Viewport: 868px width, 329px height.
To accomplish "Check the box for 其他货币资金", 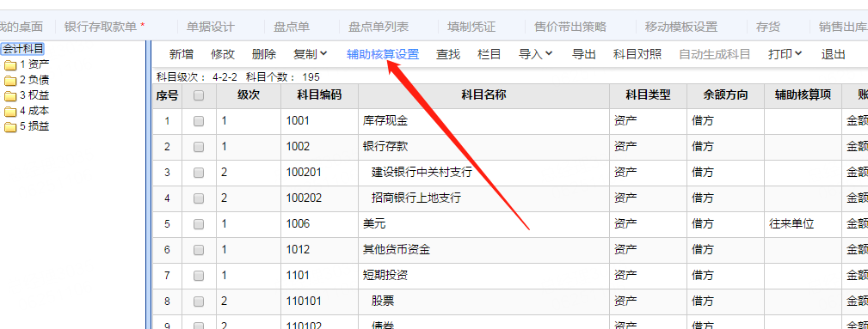I will click(199, 251).
